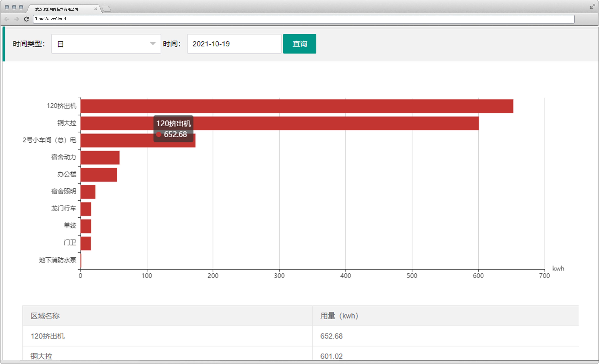Open the 时间类型 dropdown showing 日
Viewport: 599px width, 364px height.
coord(106,44)
